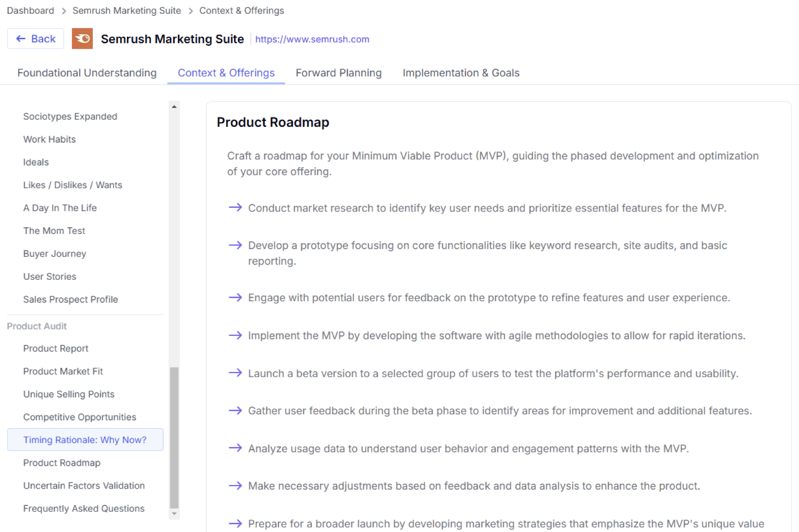Select Uncertain Factors Validation

pyautogui.click(x=84, y=486)
